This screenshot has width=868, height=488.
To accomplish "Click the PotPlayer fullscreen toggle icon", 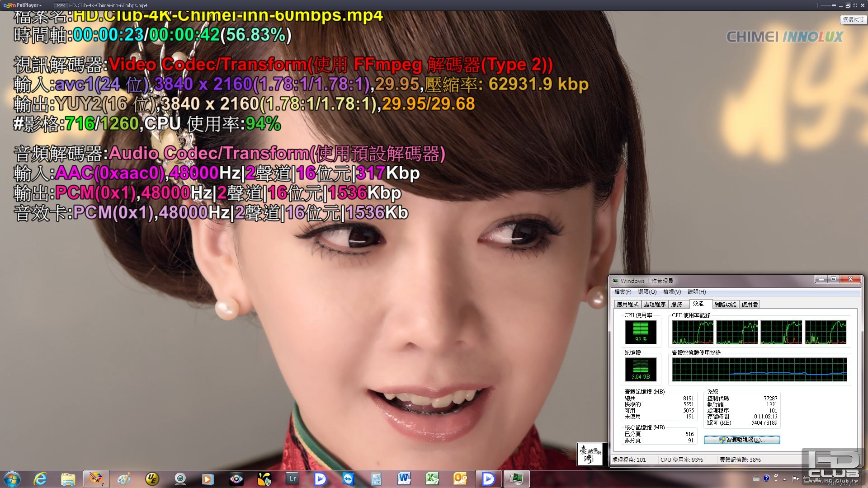I will coord(855,5).
